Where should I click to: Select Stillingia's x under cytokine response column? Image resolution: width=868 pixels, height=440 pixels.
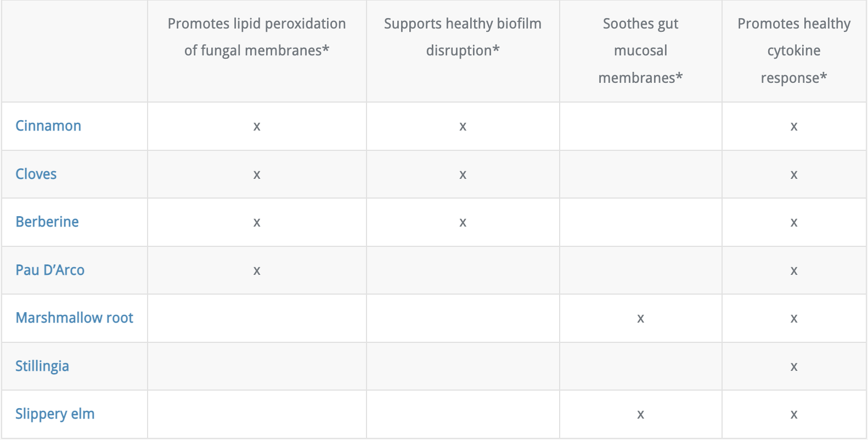pos(794,367)
